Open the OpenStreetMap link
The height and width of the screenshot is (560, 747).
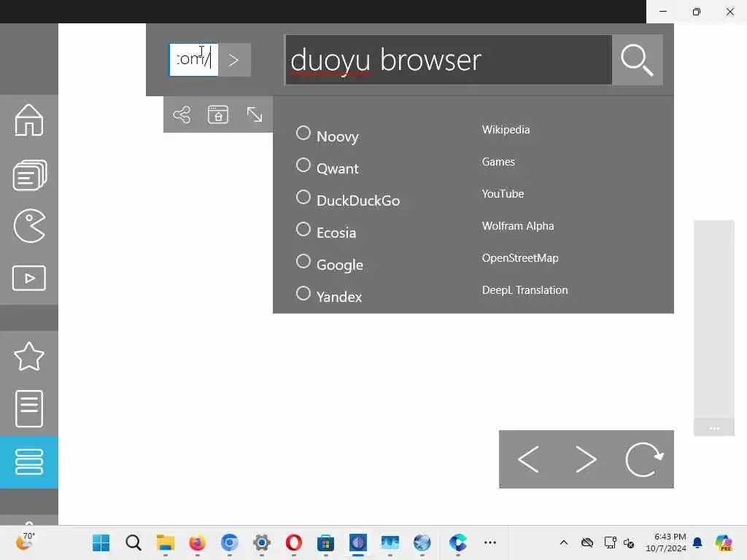tap(520, 258)
